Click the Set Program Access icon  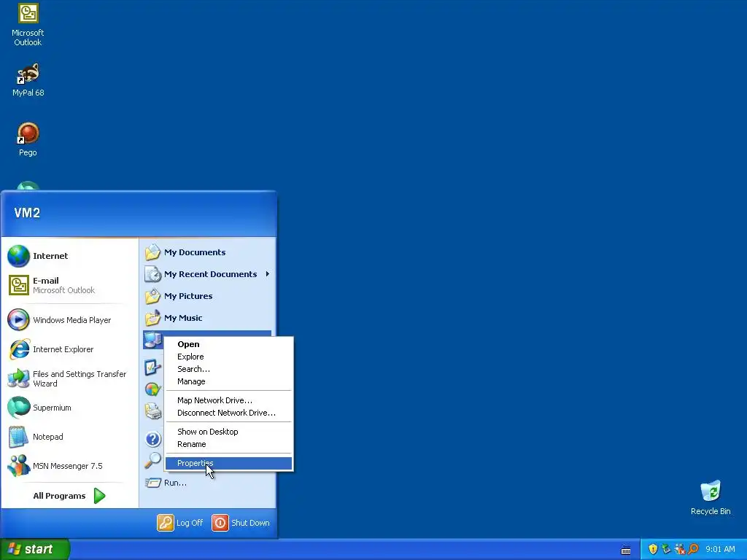click(153, 389)
